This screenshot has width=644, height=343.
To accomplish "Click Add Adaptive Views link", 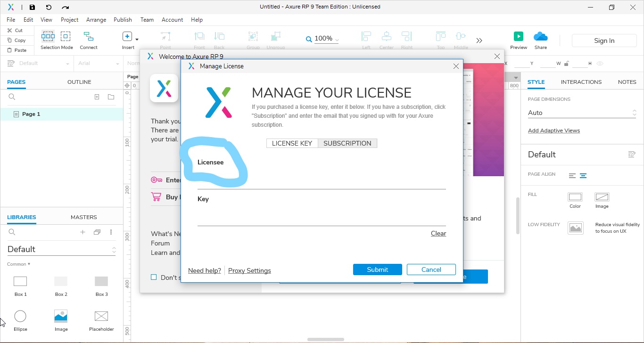I will click(x=554, y=131).
